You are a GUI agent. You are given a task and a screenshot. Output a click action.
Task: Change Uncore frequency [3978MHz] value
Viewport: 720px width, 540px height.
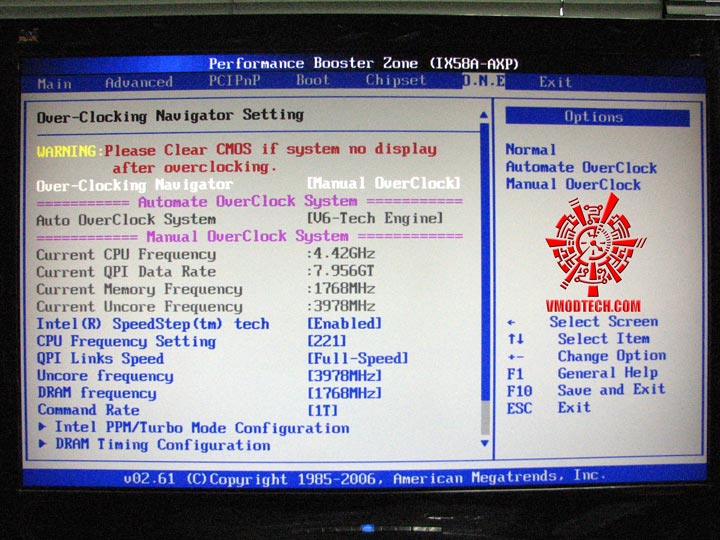(344, 376)
